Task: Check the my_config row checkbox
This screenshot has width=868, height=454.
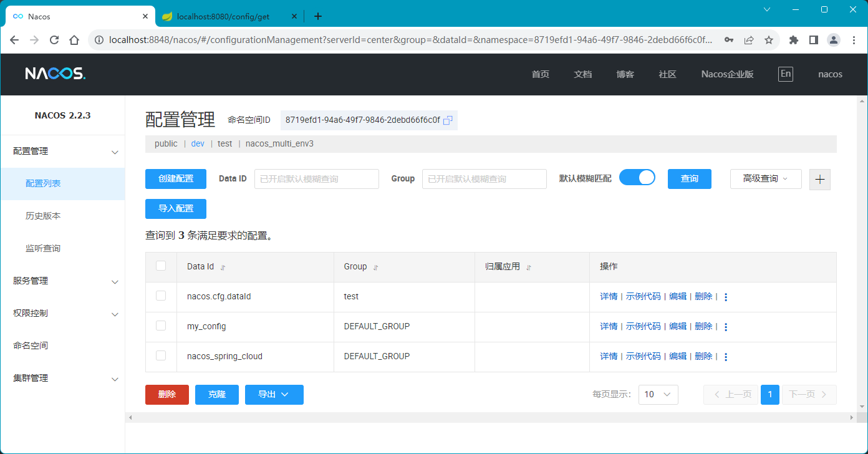Action: tap(161, 326)
